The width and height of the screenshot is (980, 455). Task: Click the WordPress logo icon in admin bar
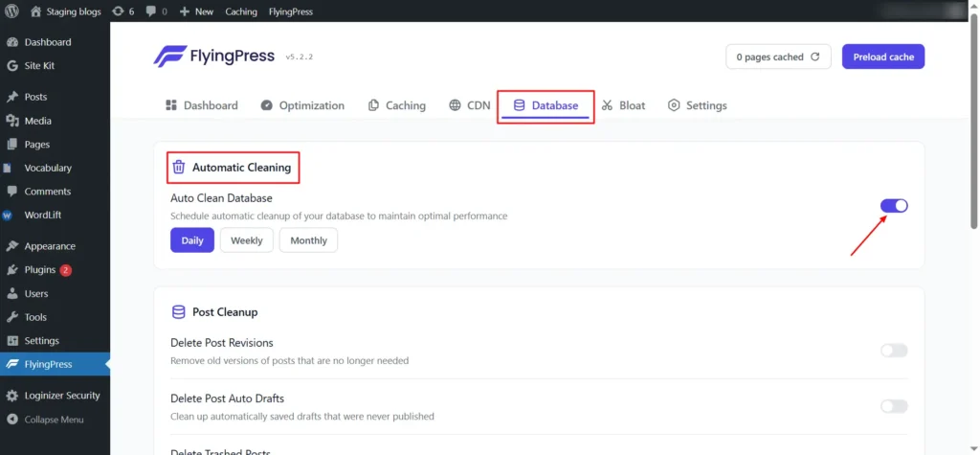coord(11,11)
